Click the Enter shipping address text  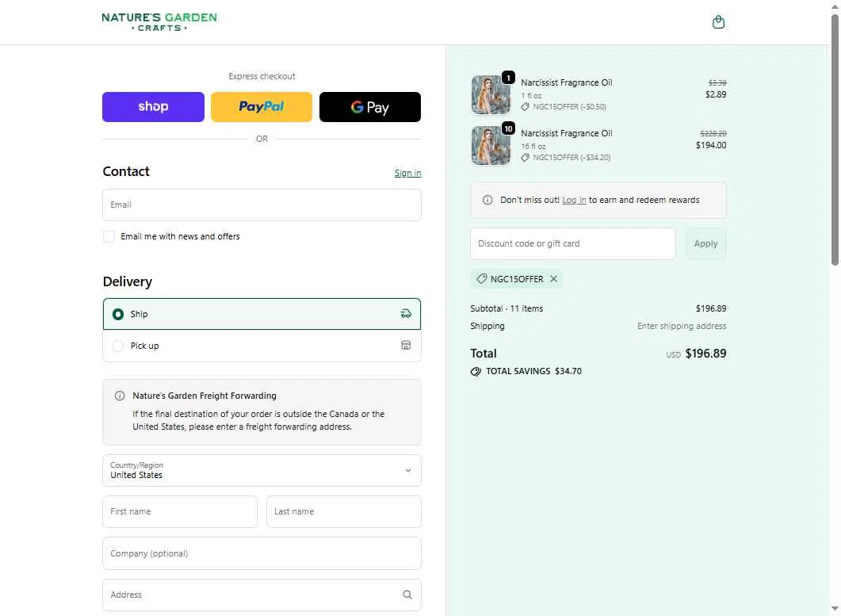point(681,326)
